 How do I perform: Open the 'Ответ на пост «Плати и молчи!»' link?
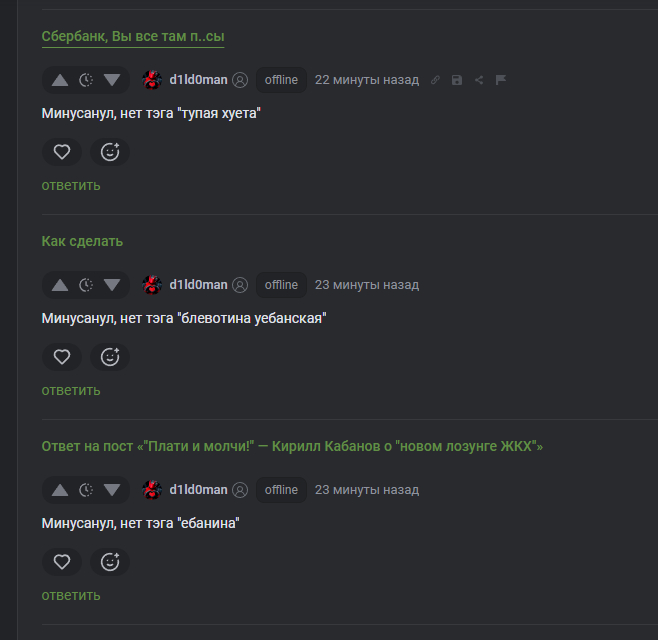292,446
